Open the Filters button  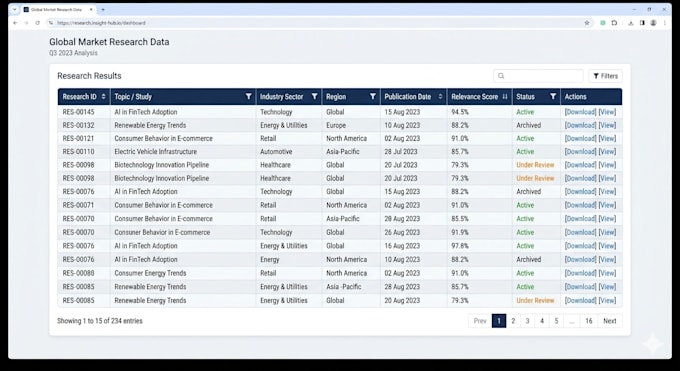[605, 76]
